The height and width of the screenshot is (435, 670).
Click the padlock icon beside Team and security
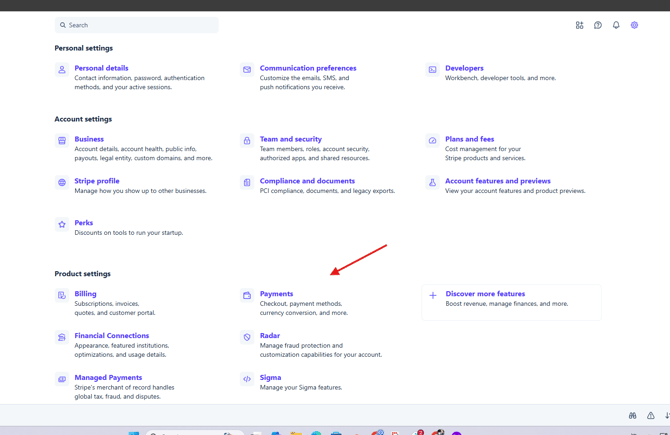pyautogui.click(x=247, y=140)
